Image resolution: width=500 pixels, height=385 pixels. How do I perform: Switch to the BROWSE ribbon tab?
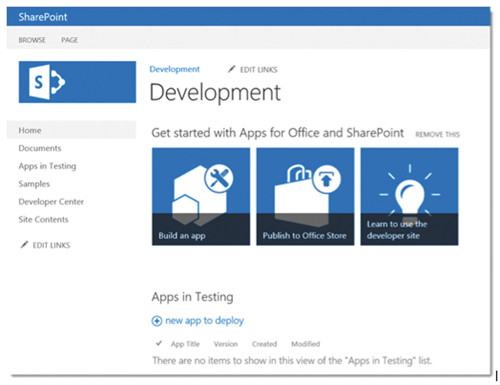coord(32,40)
